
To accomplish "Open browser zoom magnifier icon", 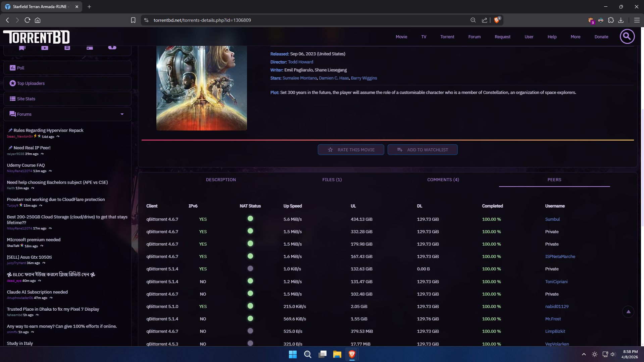I will click(473, 20).
